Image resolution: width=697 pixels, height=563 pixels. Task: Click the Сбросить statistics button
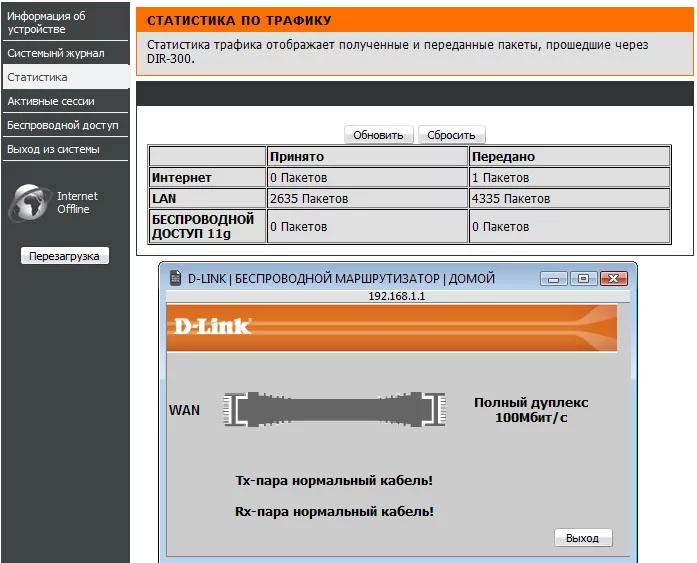451,135
